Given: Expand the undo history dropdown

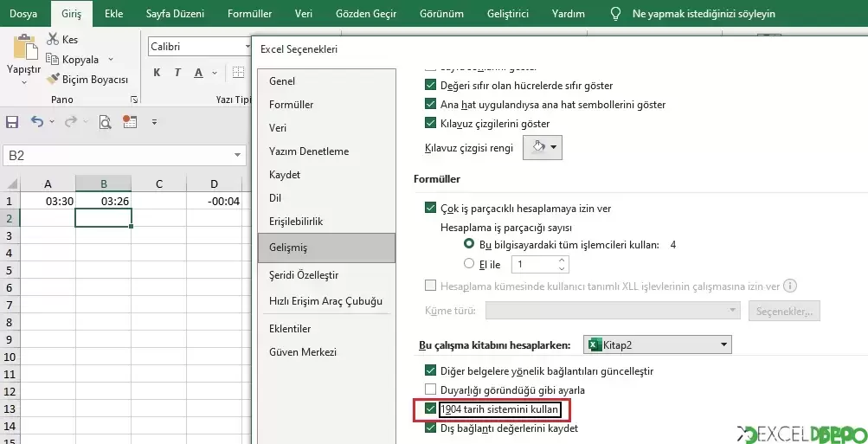Looking at the screenshot, I should 52,122.
